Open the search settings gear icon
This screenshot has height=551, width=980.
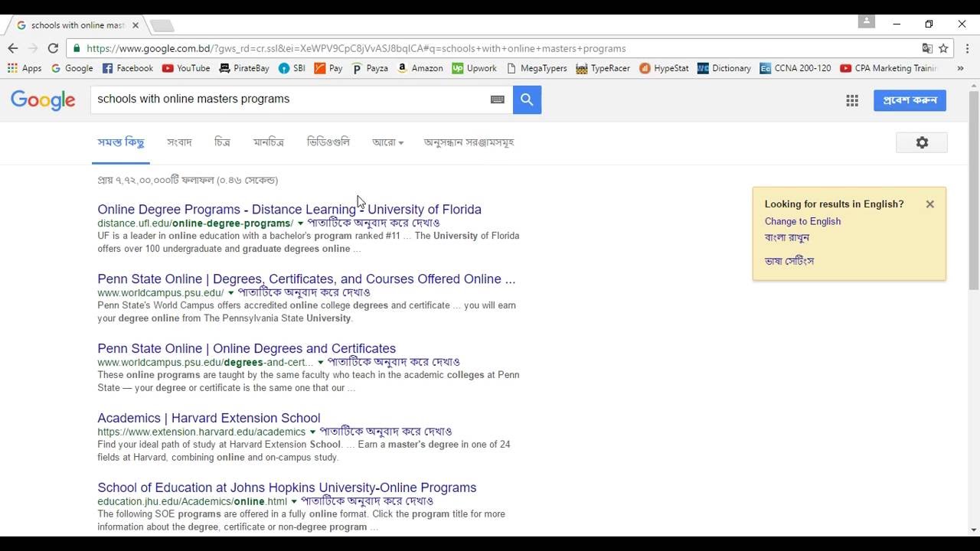point(922,142)
